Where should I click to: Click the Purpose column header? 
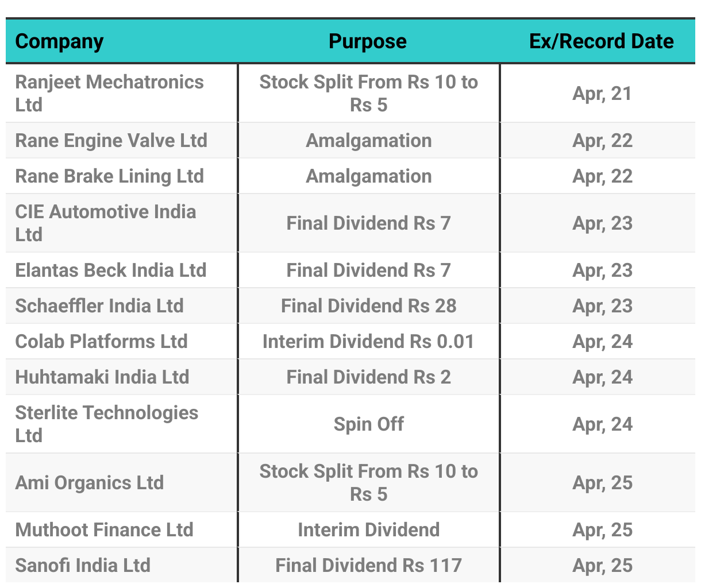coord(368,41)
